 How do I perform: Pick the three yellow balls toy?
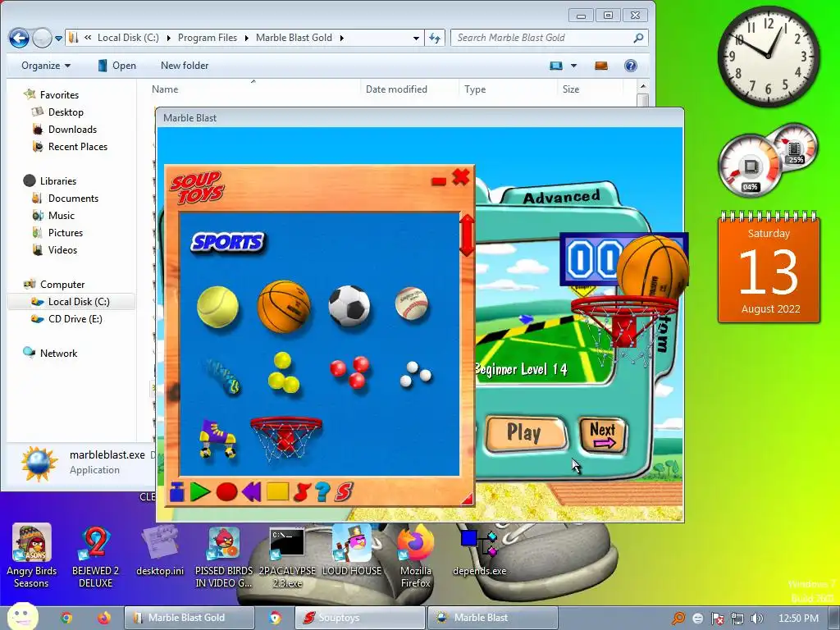click(x=283, y=373)
